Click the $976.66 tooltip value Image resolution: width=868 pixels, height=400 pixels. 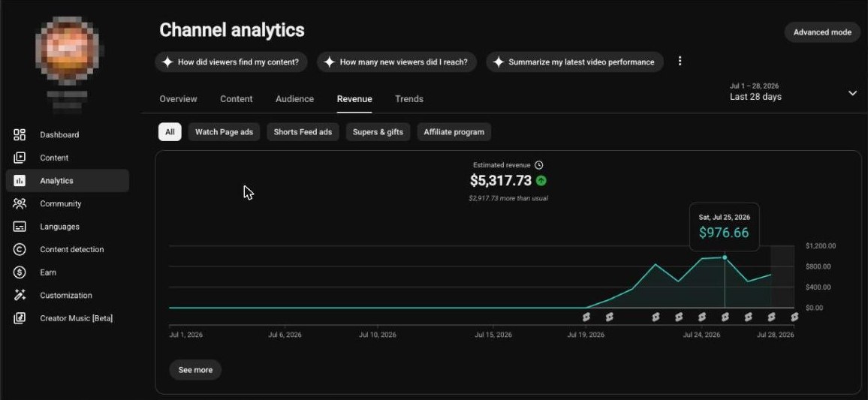(724, 233)
